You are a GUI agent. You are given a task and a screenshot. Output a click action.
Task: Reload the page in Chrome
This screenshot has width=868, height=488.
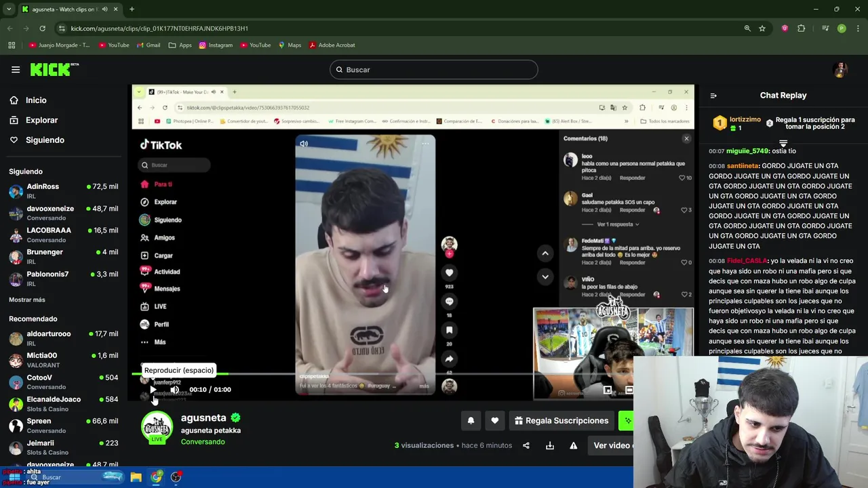point(42,28)
